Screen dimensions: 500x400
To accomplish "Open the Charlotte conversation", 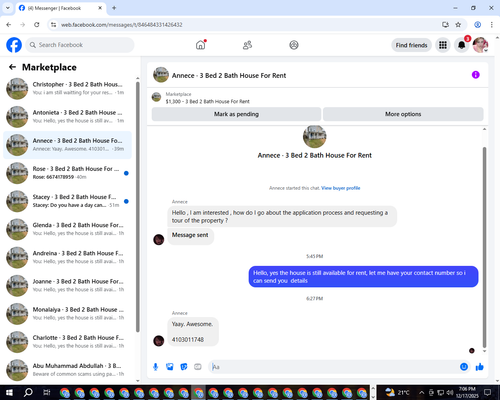I will pos(68,342).
